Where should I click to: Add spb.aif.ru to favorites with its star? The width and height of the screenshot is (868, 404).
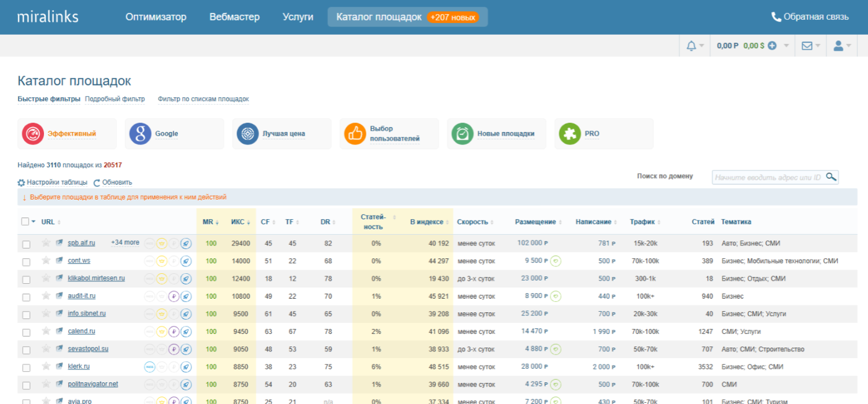coord(46,243)
